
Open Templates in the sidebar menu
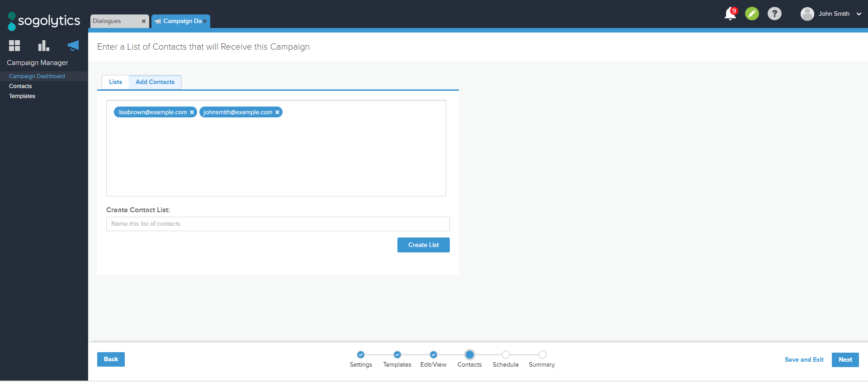22,96
